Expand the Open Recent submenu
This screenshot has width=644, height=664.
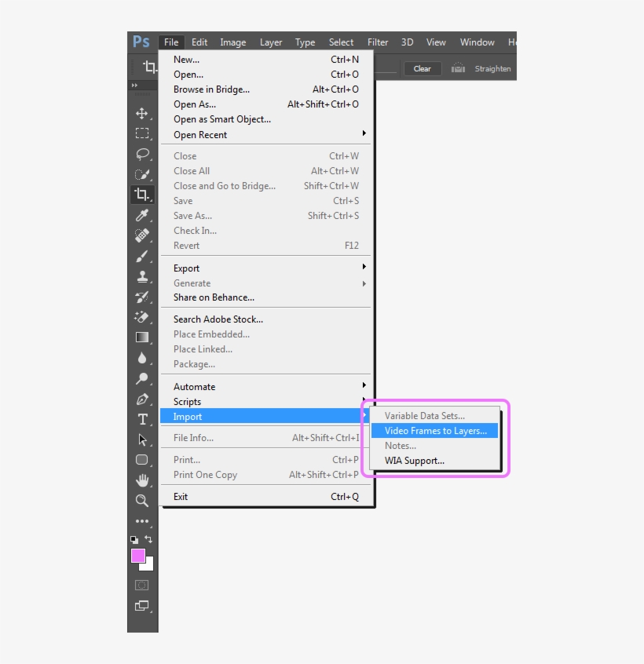tap(199, 134)
